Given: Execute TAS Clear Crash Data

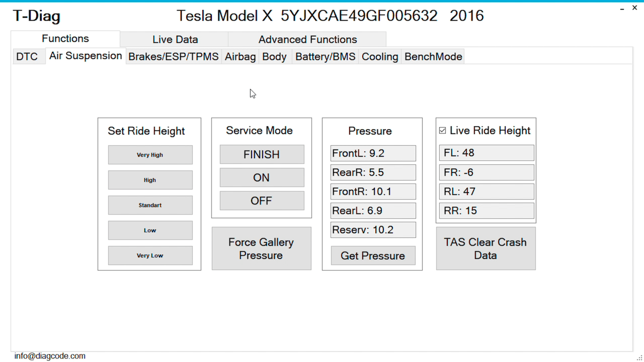Looking at the screenshot, I should (485, 248).
